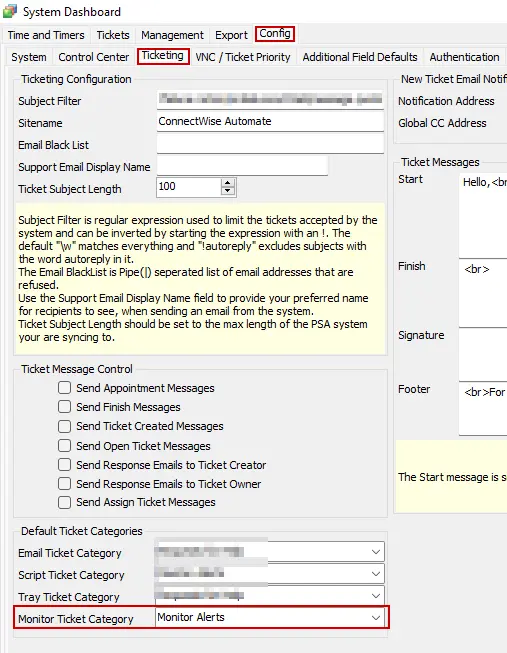Check Send Assign Ticket Messages box
The width and height of the screenshot is (507, 653).
(x=65, y=502)
